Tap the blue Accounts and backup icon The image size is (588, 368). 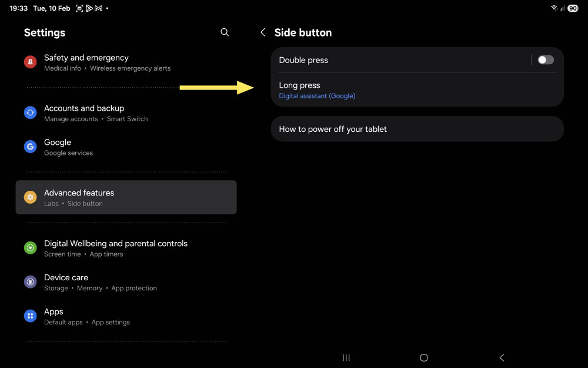[31, 112]
